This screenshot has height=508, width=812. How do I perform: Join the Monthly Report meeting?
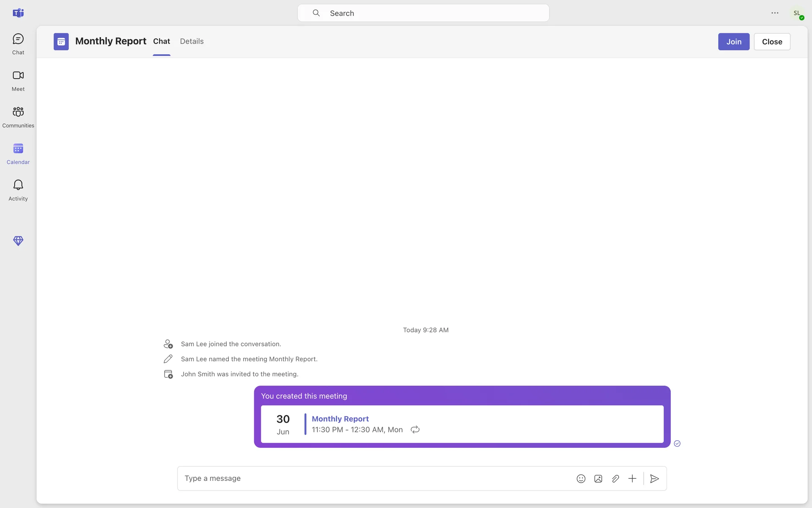(734, 42)
